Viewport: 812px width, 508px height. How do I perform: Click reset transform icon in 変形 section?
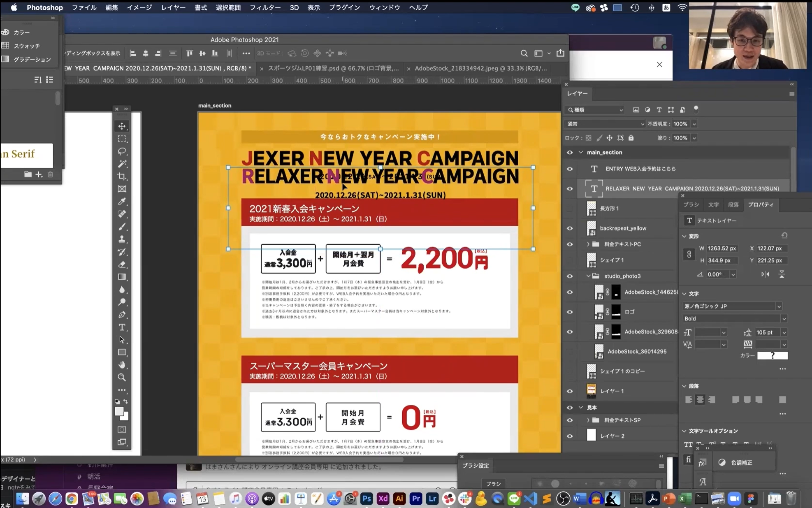click(784, 235)
